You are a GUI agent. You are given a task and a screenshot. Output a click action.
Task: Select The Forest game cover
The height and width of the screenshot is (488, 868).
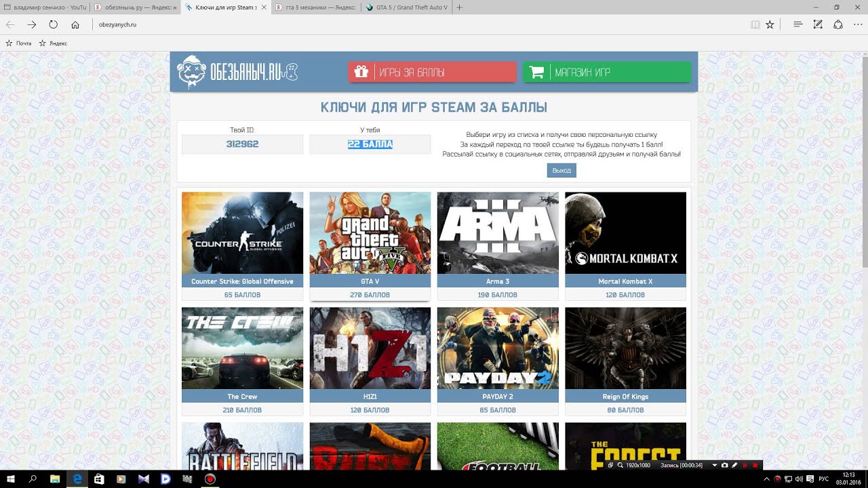[x=625, y=446]
